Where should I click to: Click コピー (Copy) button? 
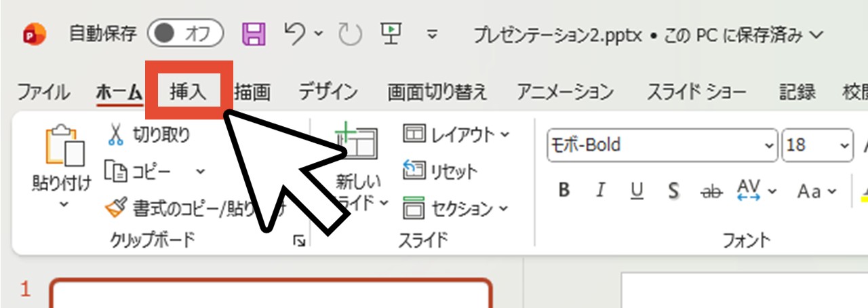click(x=139, y=172)
